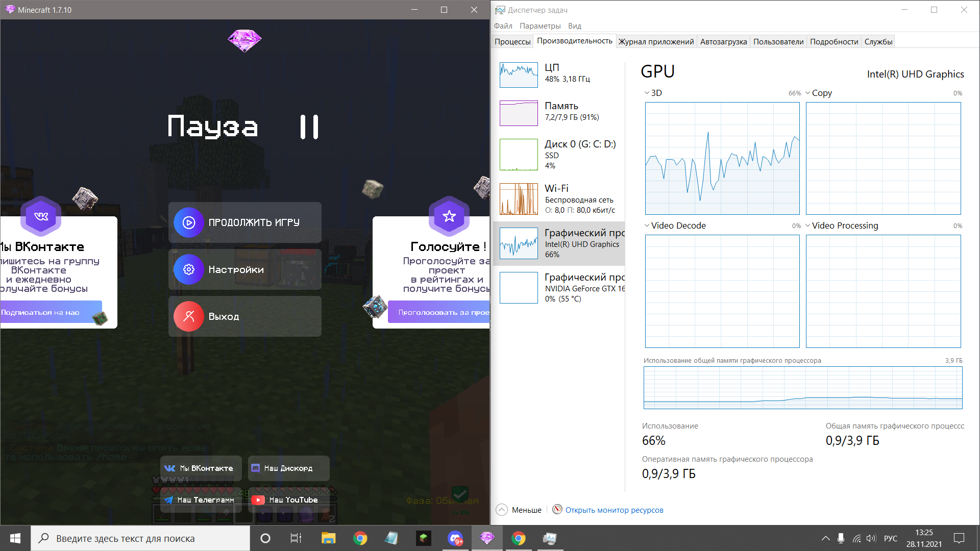Open the Наш YouTube link button
Viewport: 980px width, 551px height.
(288, 500)
